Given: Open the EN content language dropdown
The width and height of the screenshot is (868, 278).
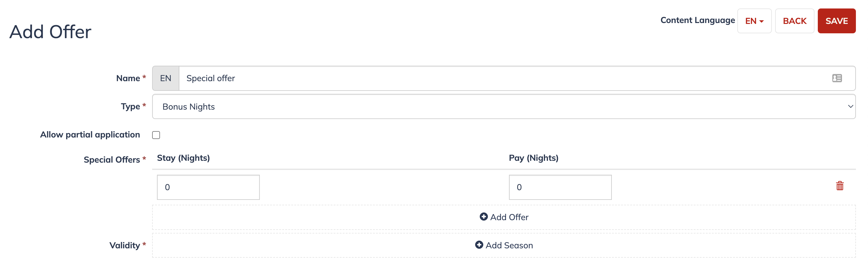Looking at the screenshot, I should pyautogui.click(x=754, y=21).
